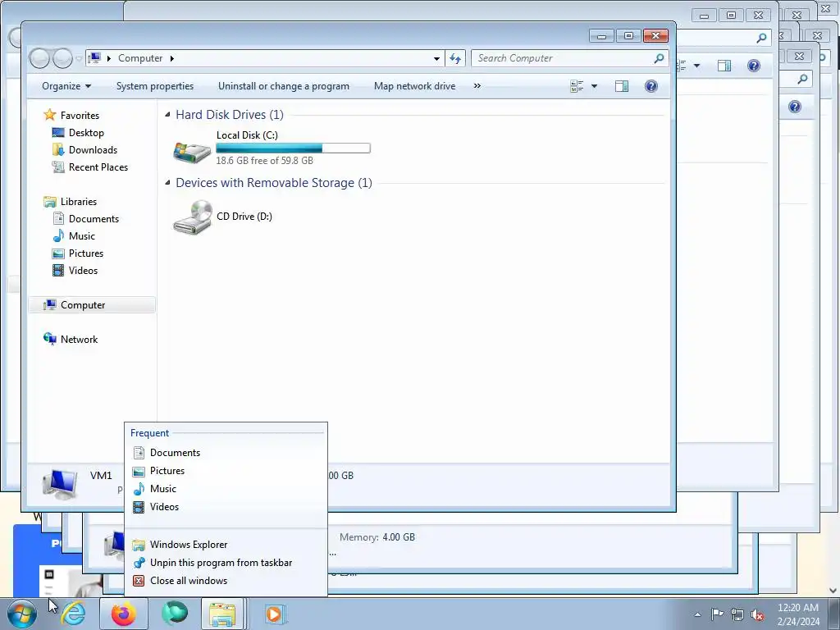
Task: Click the Favorites star icon
Action: point(50,115)
